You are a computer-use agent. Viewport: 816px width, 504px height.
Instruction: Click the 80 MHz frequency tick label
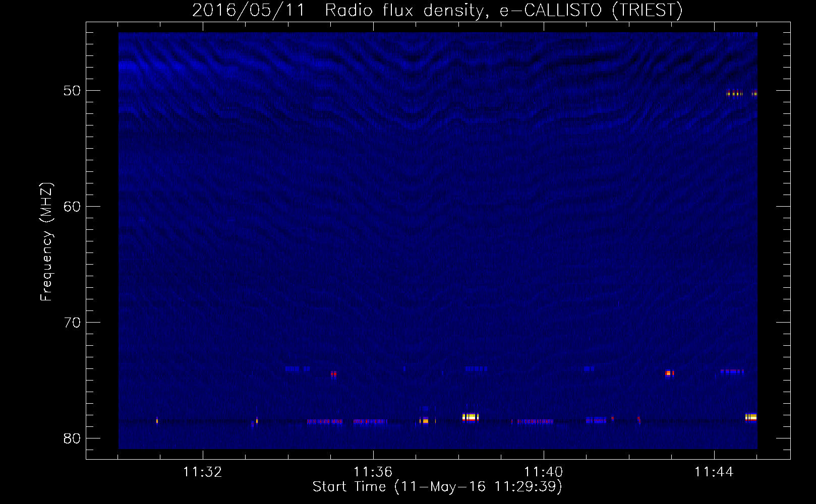[x=72, y=438]
